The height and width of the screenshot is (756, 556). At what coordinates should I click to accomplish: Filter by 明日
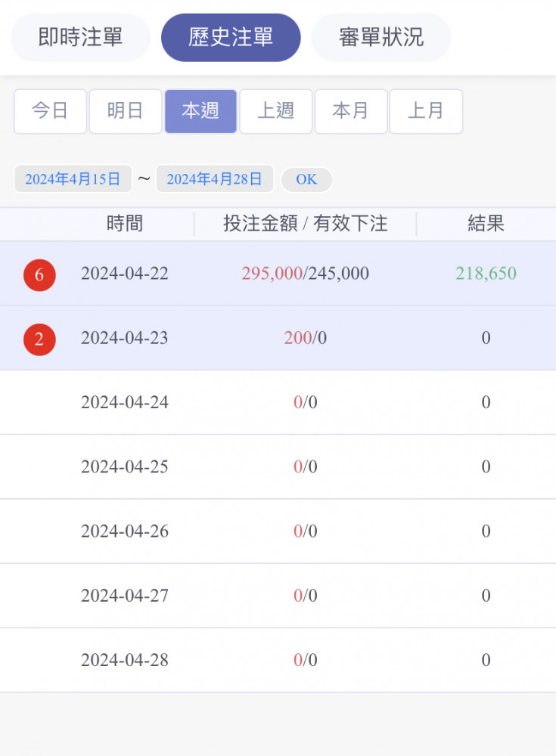tap(126, 111)
